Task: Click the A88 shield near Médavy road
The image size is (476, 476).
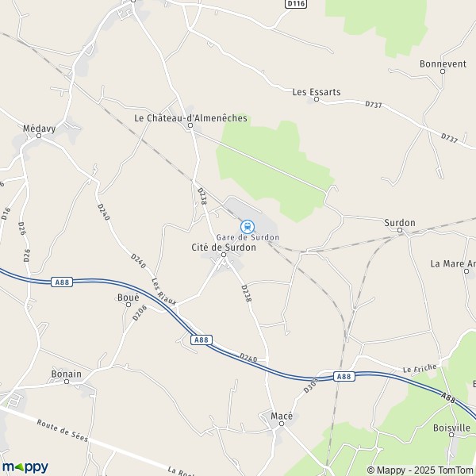Action: pos(62,282)
